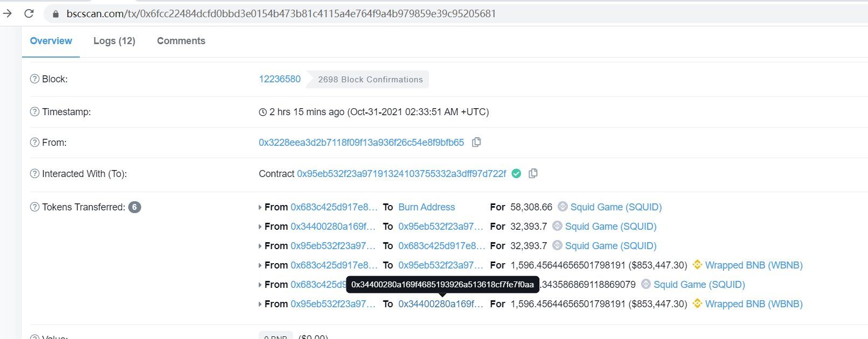Click the padlock site-info icon
This screenshot has width=868, height=339.
click(55, 14)
